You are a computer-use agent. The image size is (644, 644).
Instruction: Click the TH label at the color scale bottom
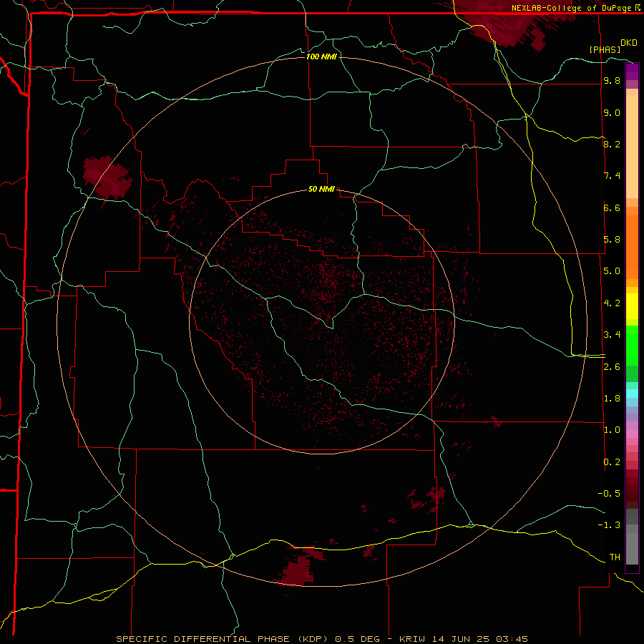615,557
